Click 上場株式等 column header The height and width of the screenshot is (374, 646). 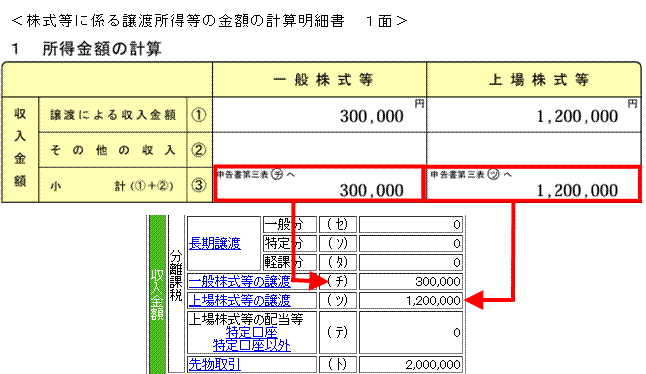[x=534, y=80]
